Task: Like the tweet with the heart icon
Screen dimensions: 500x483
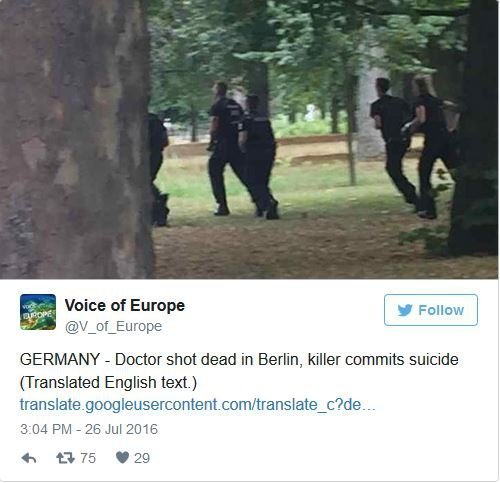Action: click(x=122, y=458)
